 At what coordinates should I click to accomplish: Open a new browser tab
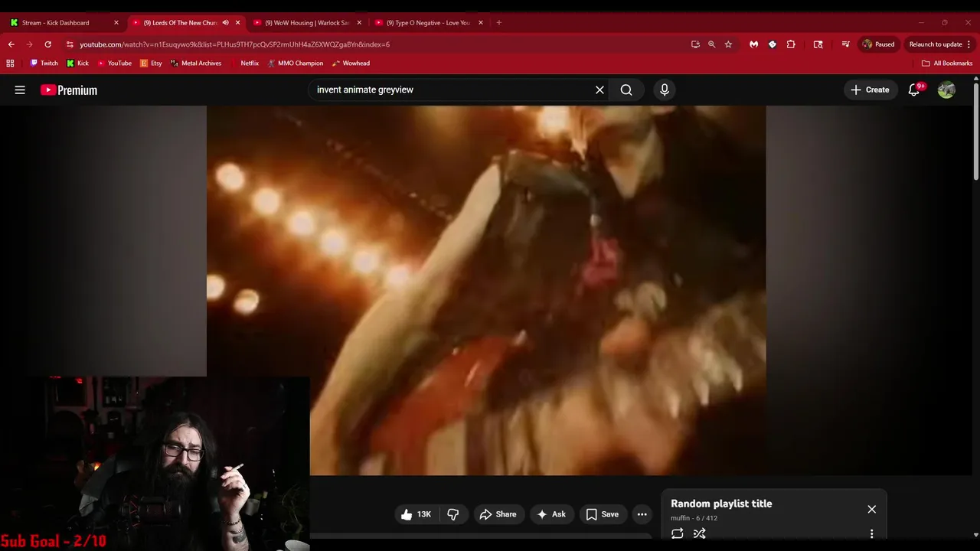(498, 23)
